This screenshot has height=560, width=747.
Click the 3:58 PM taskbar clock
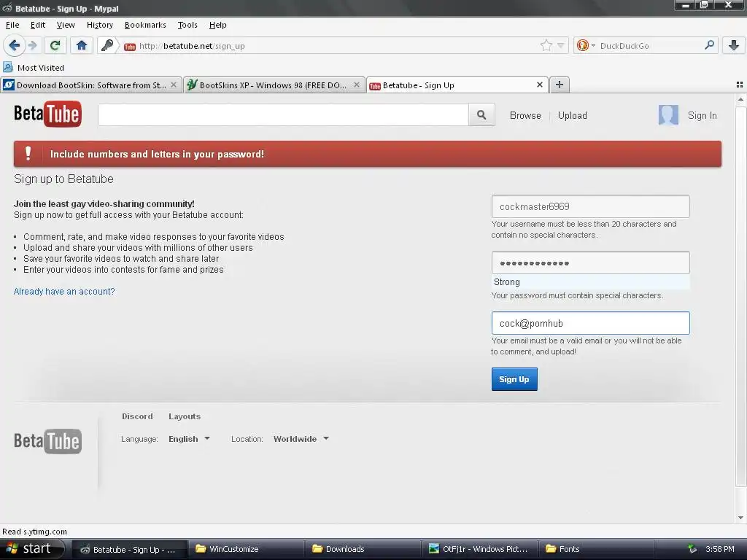click(x=720, y=549)
